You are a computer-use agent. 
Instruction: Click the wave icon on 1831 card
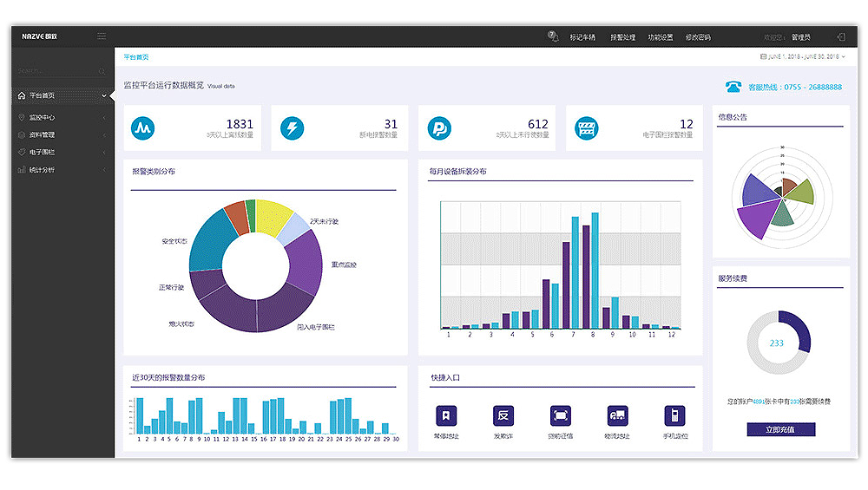[x=142, y=129]
